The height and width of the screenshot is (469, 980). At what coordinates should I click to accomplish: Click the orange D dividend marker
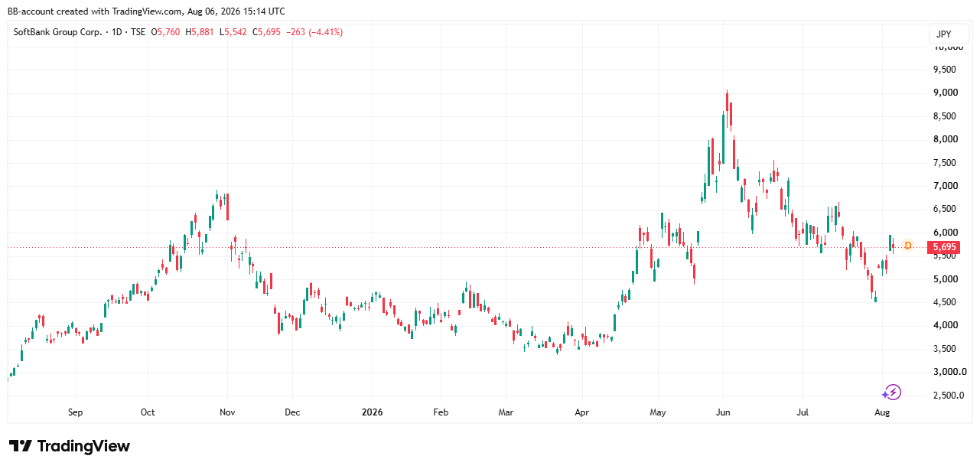907,246
